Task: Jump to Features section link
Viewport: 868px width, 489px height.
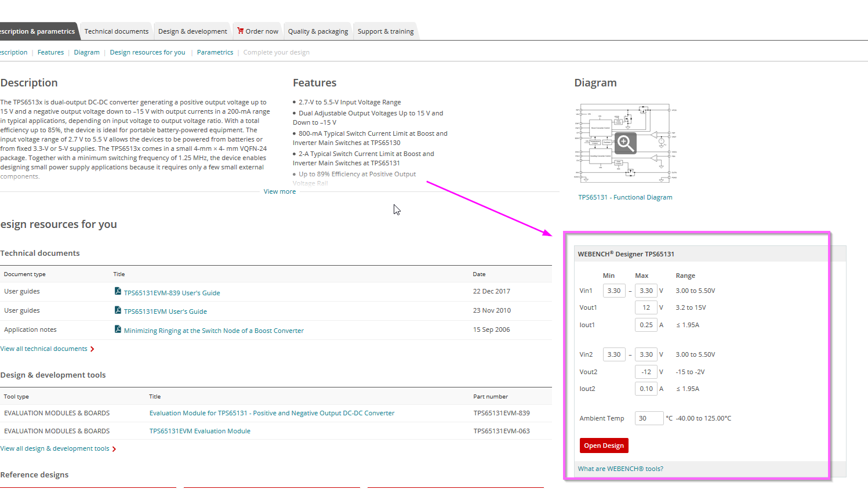Action: (50, 52)
